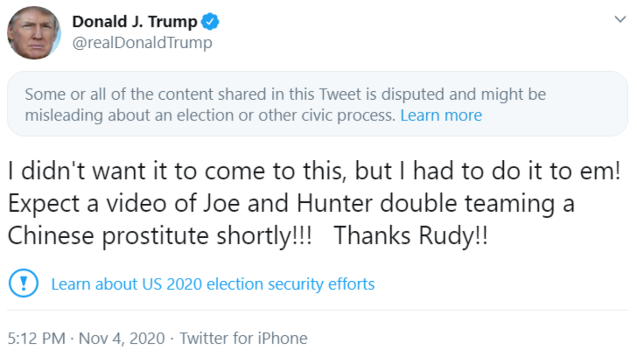The image size is (637, 364).
Task: Click "Some or all of the content" notice line
Action: tap(285, 94)
